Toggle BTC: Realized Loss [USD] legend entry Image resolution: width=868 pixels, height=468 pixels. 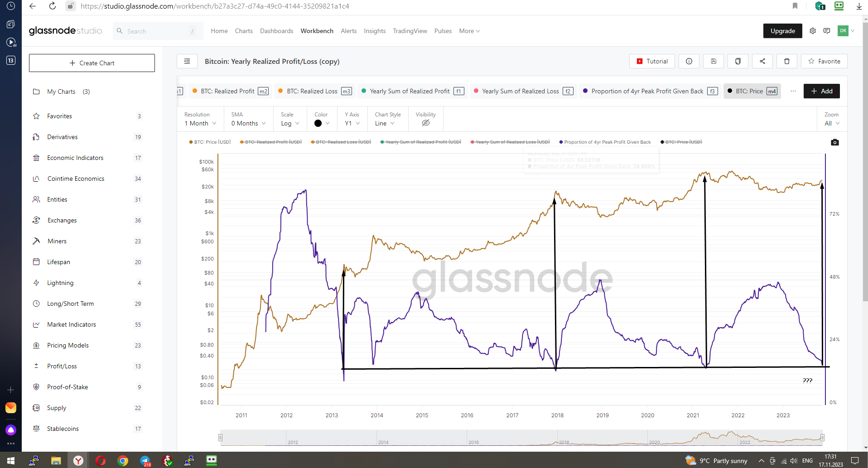pyautogui.click(x=341, y=142)
